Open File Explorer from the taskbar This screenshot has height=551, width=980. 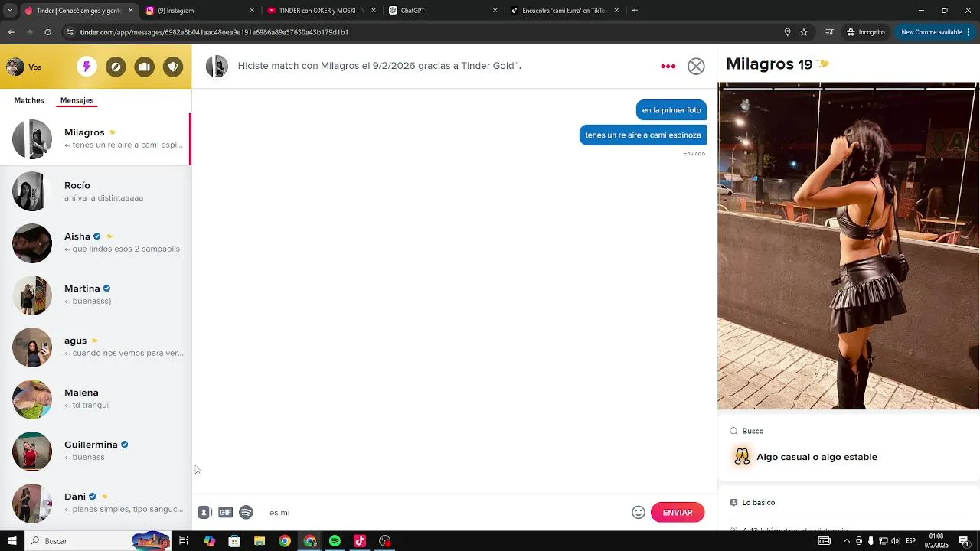[x=260, y=541]
